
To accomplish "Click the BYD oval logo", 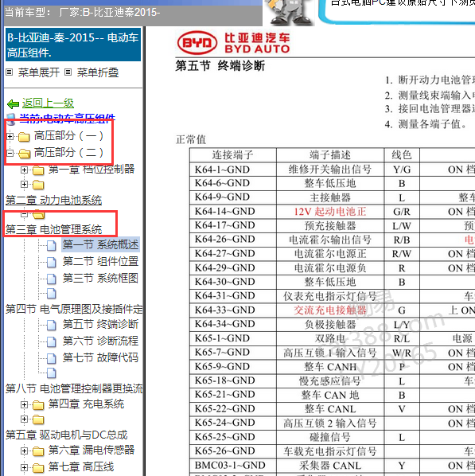I will tap(197, 43).
